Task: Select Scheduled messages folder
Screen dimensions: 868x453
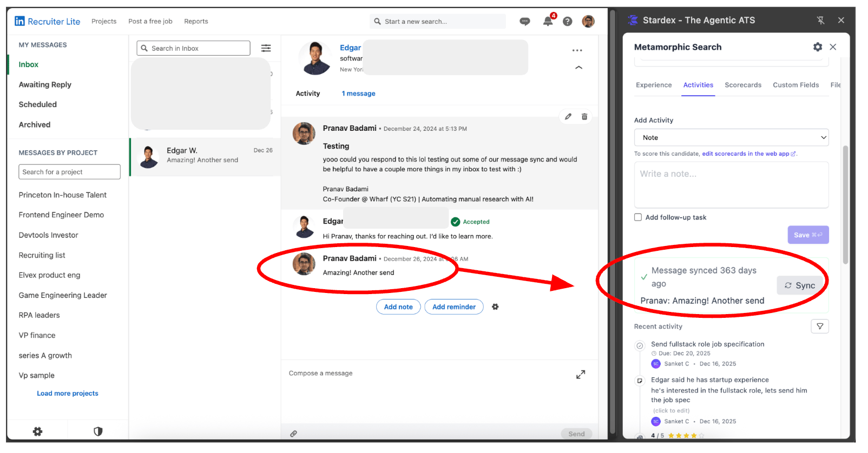Action: 38,104
